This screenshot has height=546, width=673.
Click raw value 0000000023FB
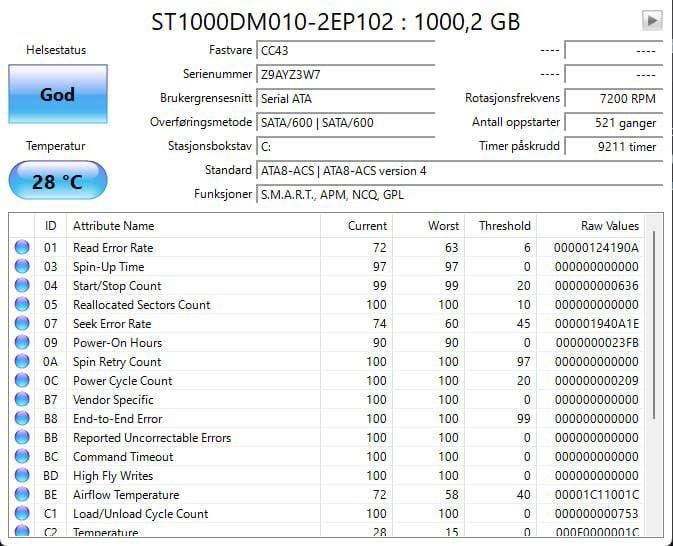point(597,343)
